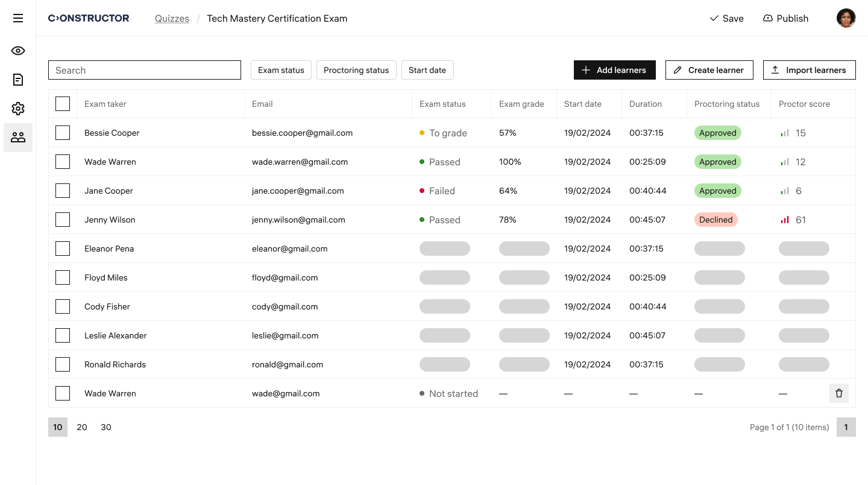The height and width of the screenshot is (485, 868).
Task: Click the Import learners button
Action: point(809,70)
